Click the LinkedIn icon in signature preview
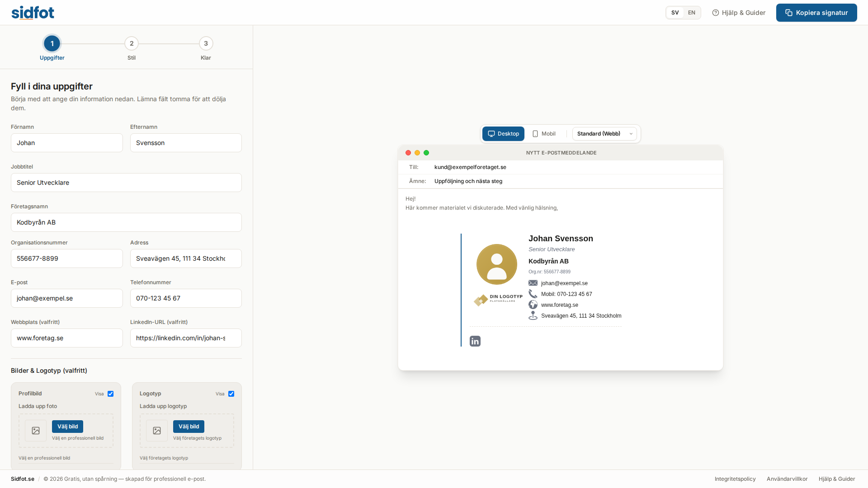Viewport: 868px width, 488px height. (475, 341)
